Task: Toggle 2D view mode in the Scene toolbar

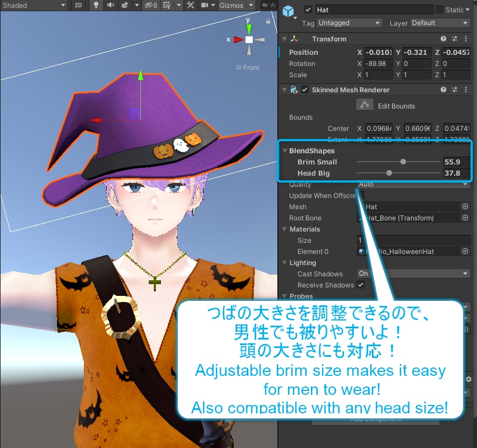Action: pyautogui.click(x=78, y=6)
